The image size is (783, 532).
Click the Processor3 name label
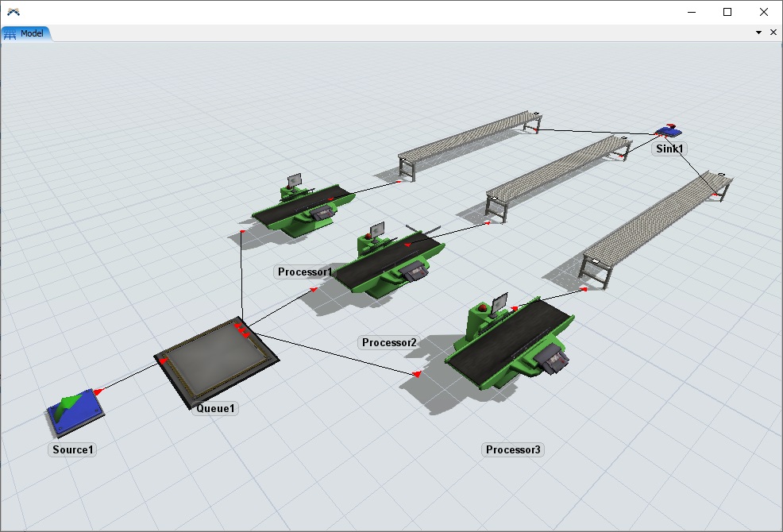513,450
